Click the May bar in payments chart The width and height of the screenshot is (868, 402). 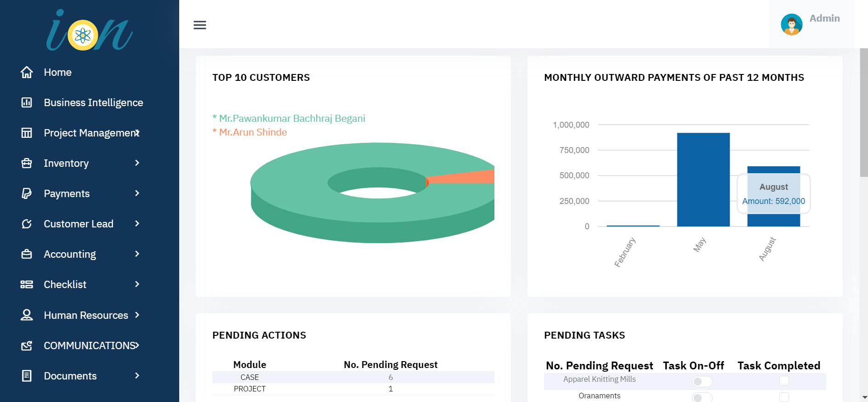[703, 180]
